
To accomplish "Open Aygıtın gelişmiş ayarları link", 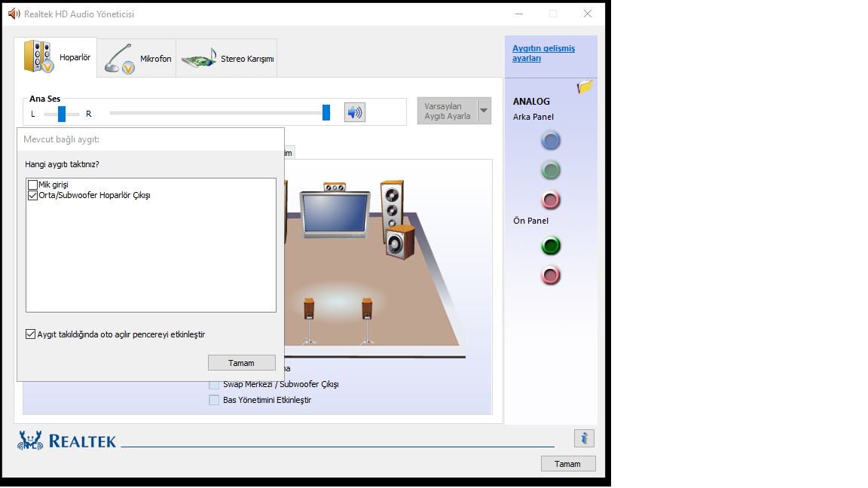I will coord(543,53).
